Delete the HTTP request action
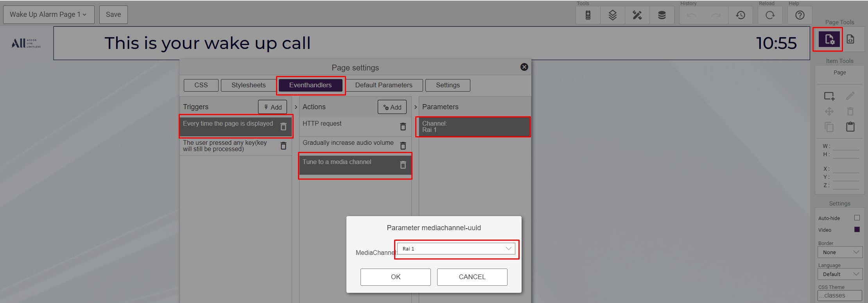 pyautogui.click(x=403, y=127)
